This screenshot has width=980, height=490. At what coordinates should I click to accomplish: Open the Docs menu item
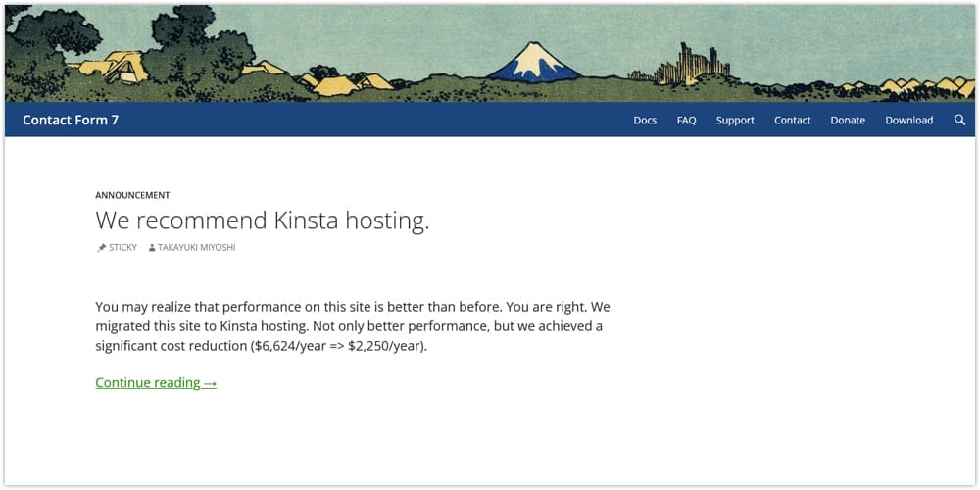(x=645, y=121)
